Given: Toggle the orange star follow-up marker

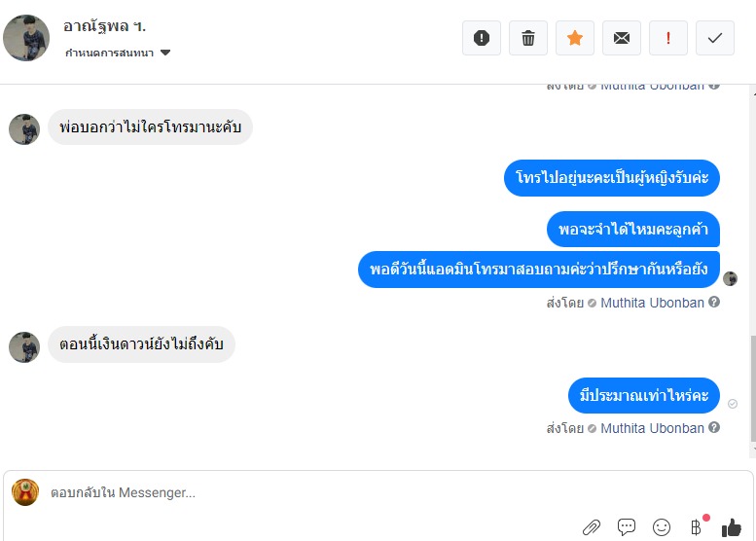Looking at the screenshot, I should point(575,38).
